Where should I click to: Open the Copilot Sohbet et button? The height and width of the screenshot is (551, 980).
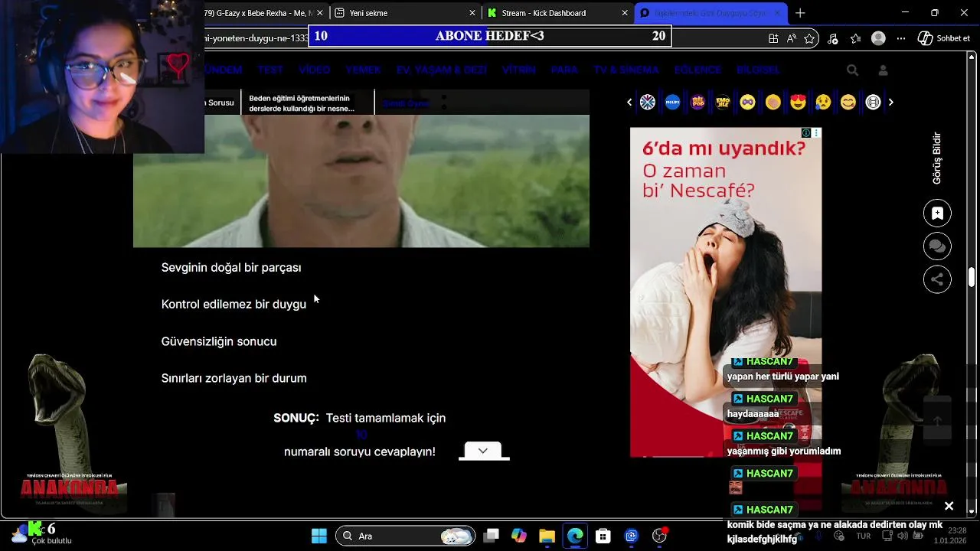[944, 38]
